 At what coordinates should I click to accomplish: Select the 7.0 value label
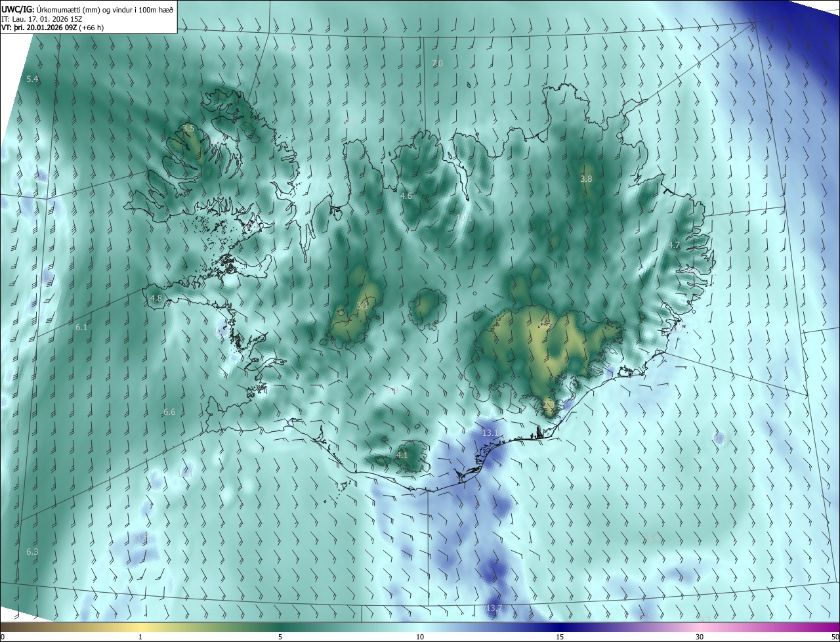[437, 64]
